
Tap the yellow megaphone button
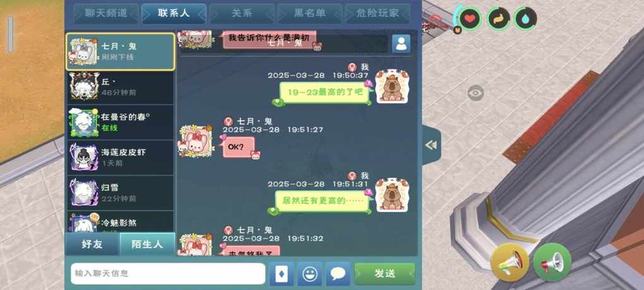(x=510, y=262)
